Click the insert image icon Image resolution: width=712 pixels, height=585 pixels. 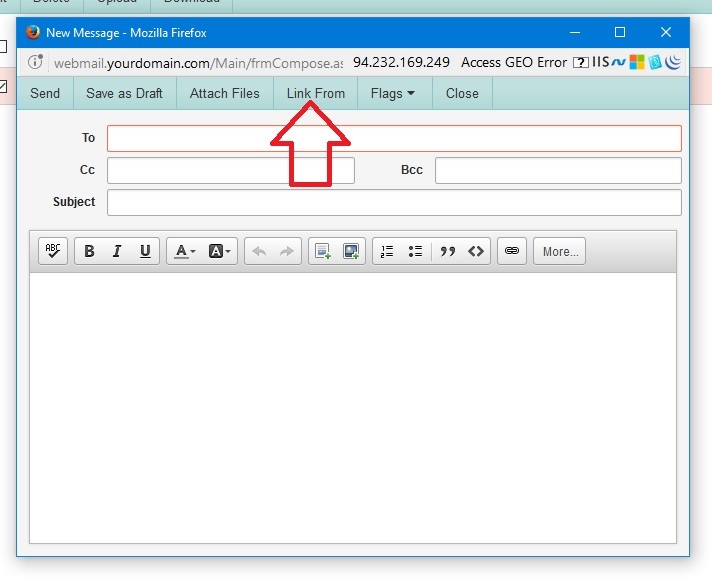coord(351,251)
